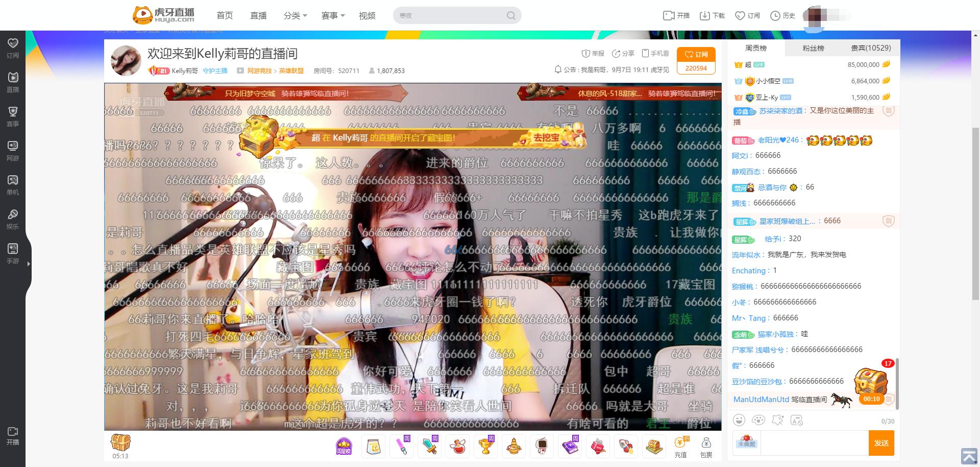
Task: Click the search magnifier icon
Action: click(x=511, y=15)
